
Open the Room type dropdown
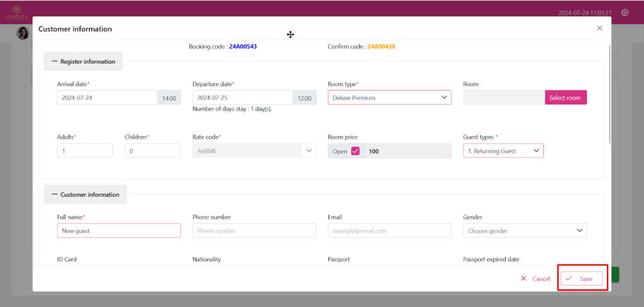pos(389,98)
